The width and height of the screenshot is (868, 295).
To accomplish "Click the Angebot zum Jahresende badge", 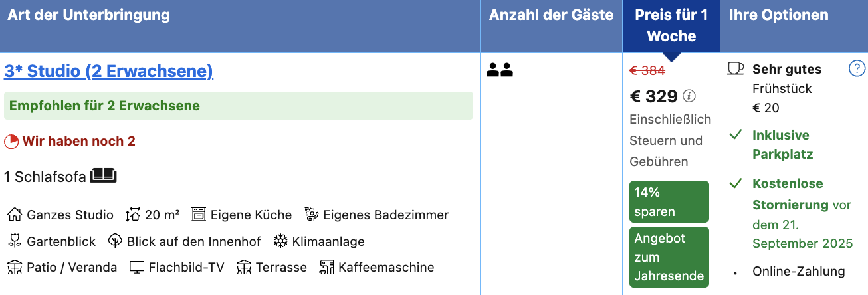I will 669,257.
